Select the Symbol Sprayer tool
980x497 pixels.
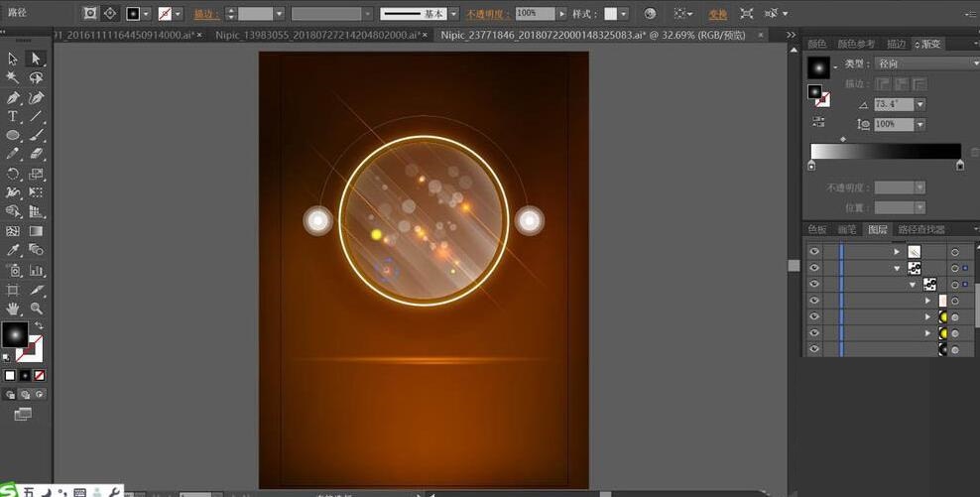13,271
